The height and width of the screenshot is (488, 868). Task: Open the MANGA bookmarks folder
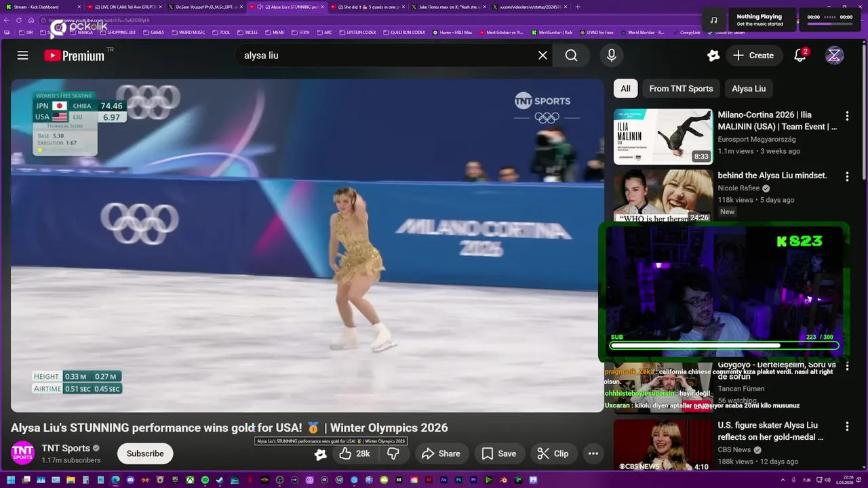pyautogui.click(x=81, y=33)
